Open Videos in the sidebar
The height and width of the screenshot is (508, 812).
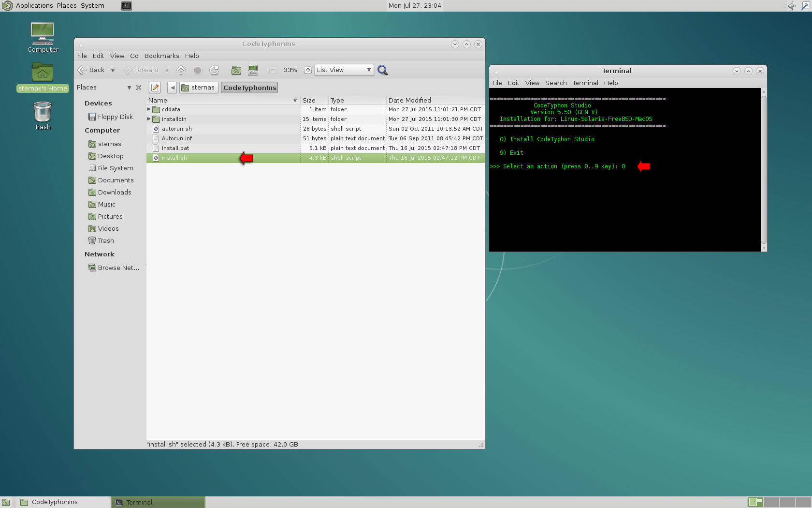point(103,228)
